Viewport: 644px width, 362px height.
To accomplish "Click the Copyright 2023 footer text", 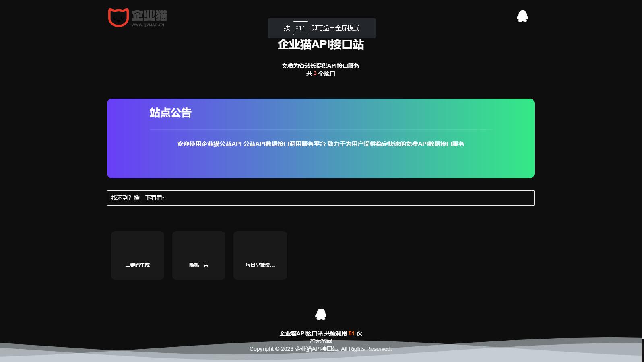I will pos(321,349).
